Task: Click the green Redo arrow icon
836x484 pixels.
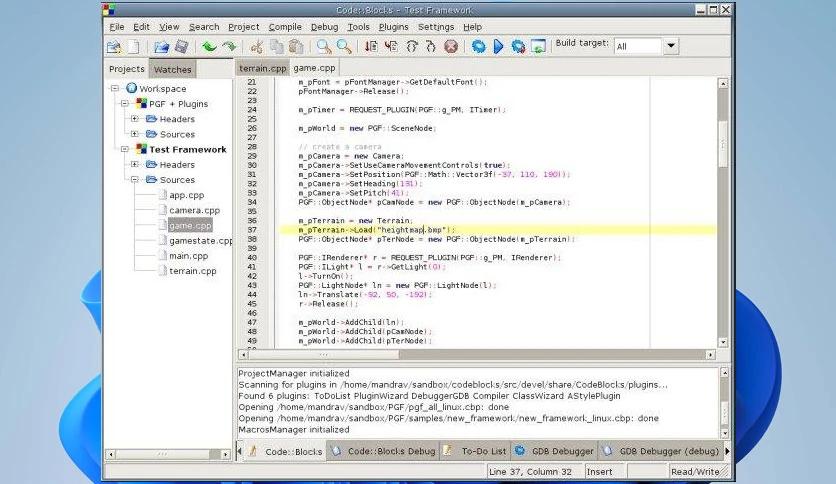Action: point(229,47)
